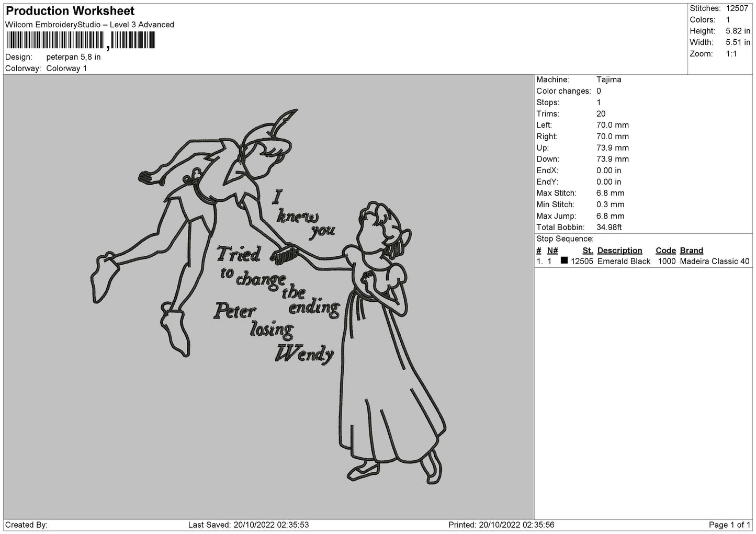Click the black Emerald Black color swatch
Viewport: 756px width, 534px height.
(x=564, y=260)
